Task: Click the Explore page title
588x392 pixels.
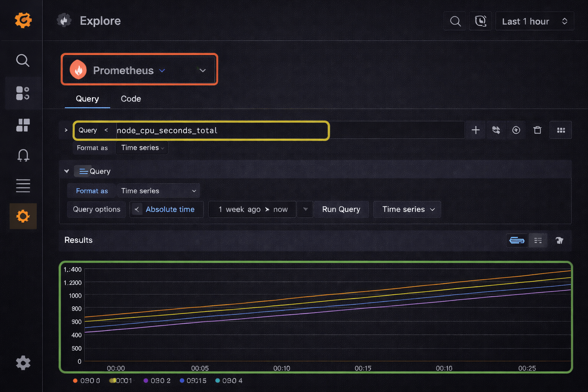Action: tap(100, 21)
